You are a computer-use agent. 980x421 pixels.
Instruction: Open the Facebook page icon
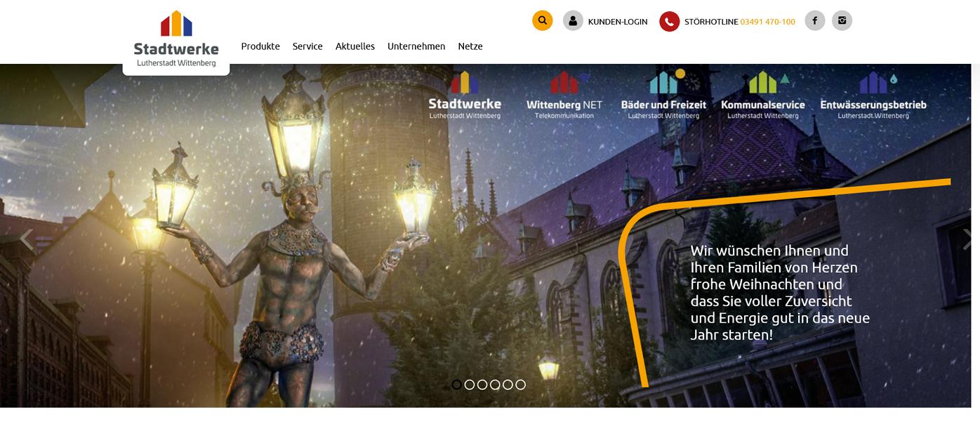pyautogui.click(x=814, y=20)
